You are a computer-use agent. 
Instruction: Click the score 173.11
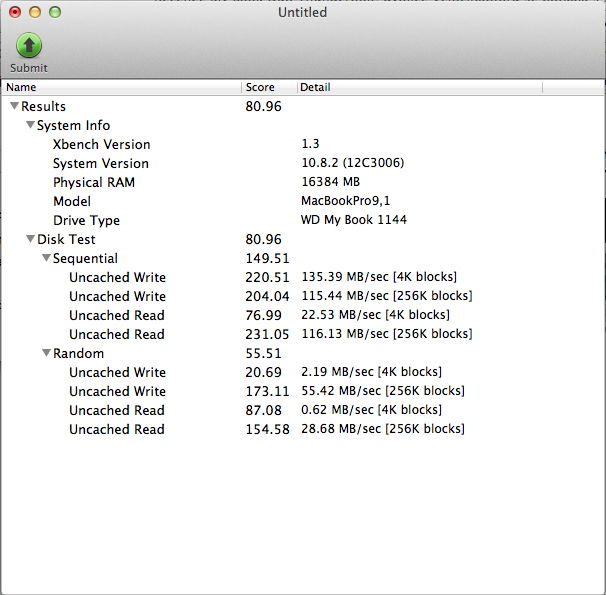pyautogui.click(x=267, y=391)
